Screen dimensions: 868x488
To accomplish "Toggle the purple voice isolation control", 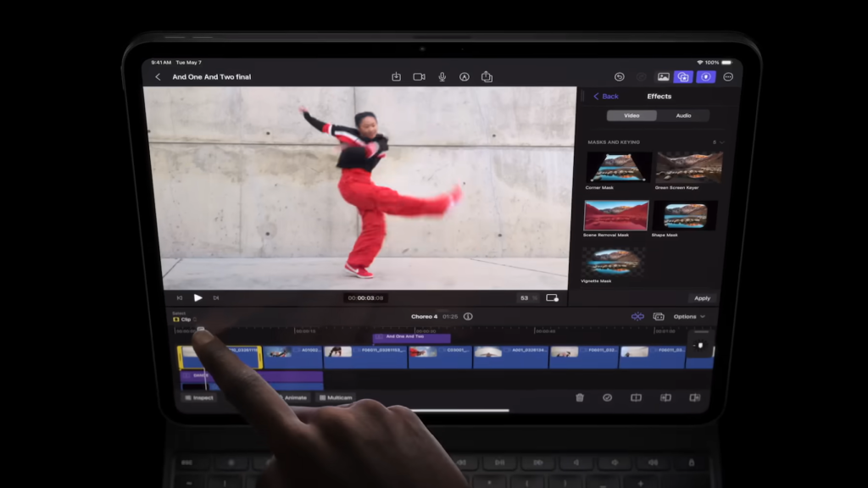I will pyautogui.click(x=707, y=77).
